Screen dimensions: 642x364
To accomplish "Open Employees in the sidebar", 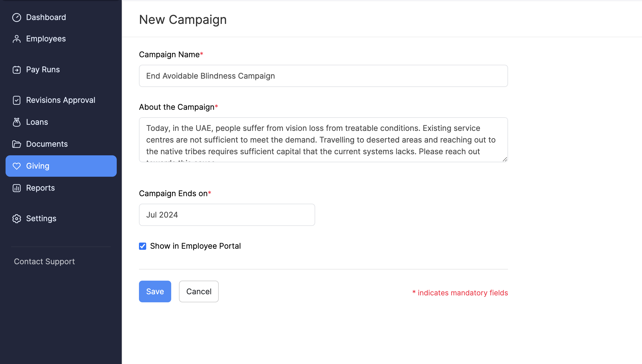I will tap(46, 39).
